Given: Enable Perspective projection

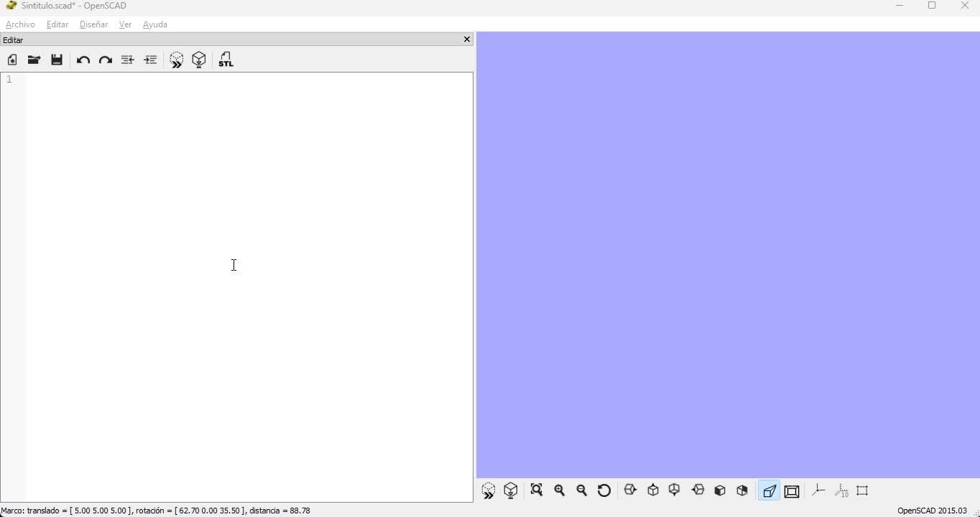Looking at the screenshot, I should tap(769, 491).
